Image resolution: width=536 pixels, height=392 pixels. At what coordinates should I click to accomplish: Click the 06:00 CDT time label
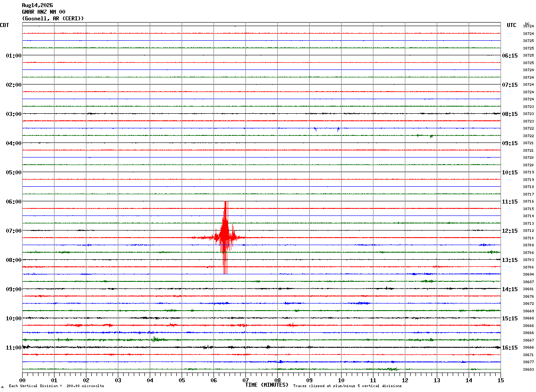coord(14,202)
